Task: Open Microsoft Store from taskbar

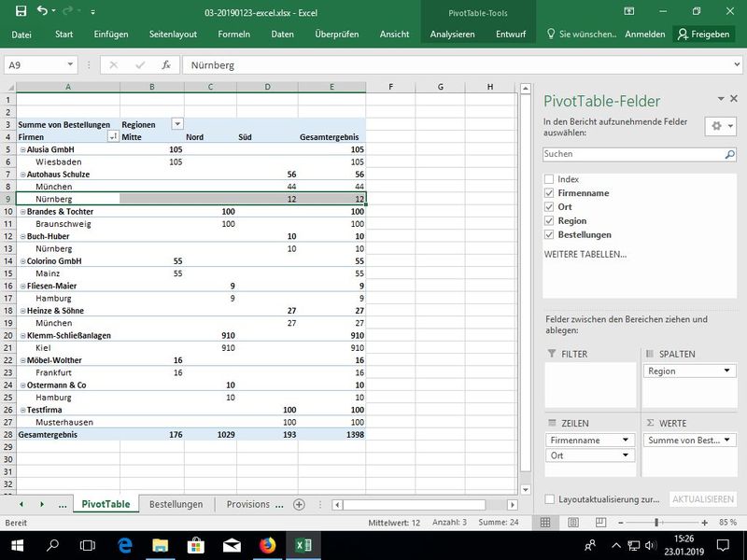Action: pos(196,546)
